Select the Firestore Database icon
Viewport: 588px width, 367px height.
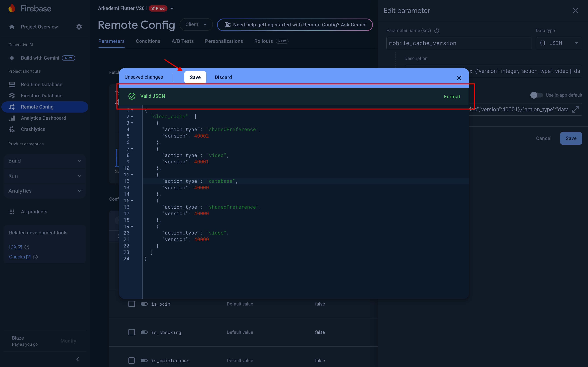pos(12,96)
